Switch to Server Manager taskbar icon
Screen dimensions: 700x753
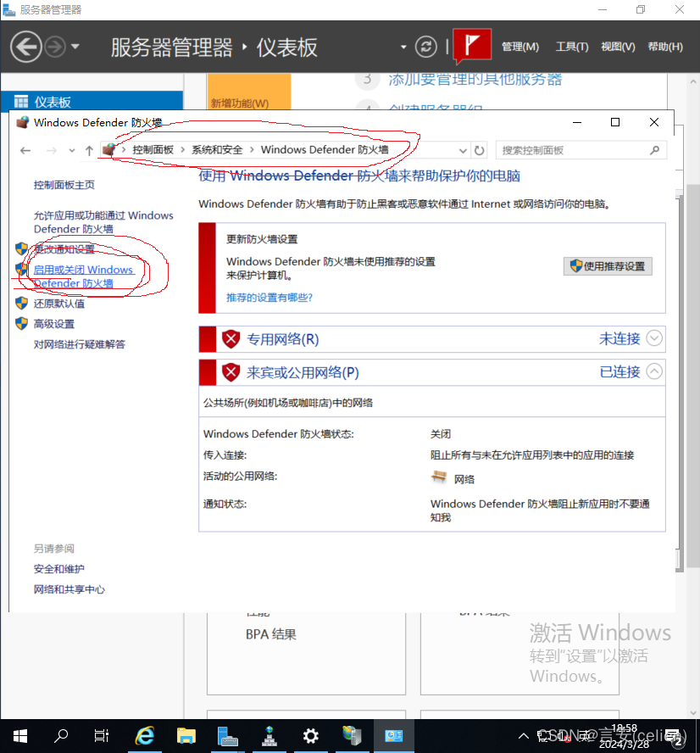pos(227,736)
